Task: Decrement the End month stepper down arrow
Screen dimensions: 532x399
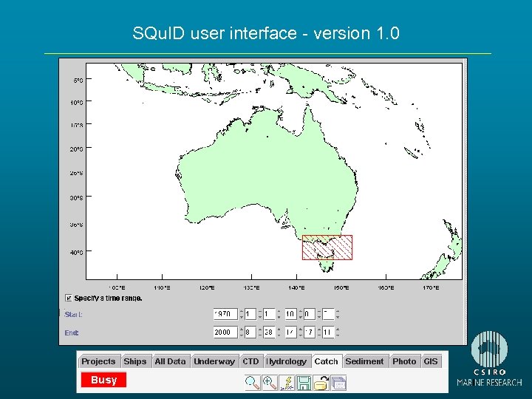Action: (x=260, y=335)
